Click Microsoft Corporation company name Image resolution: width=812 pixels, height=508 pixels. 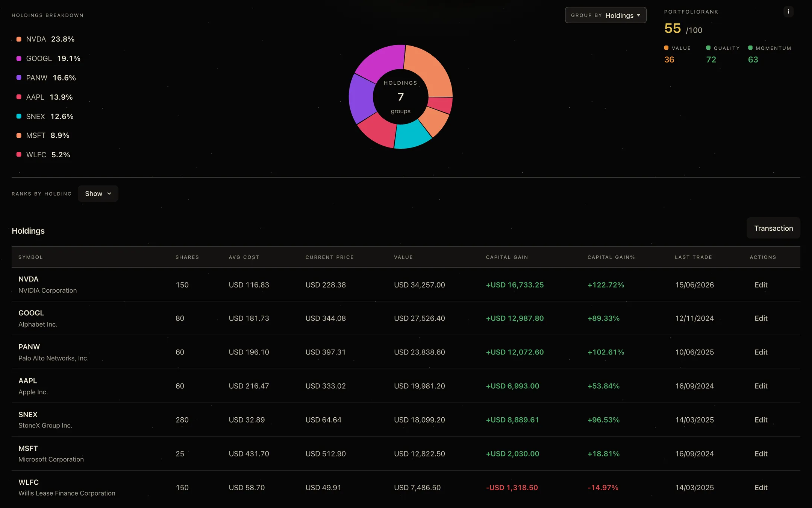coord(51,459)
